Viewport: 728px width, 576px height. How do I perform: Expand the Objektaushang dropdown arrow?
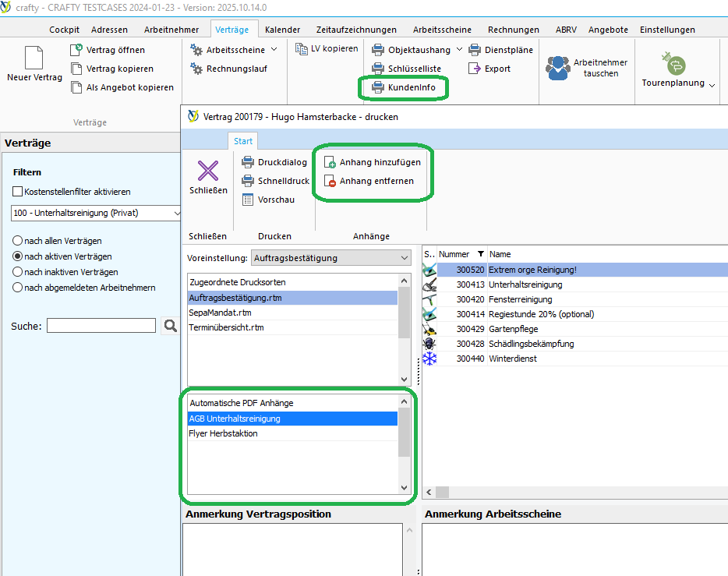pos(459,50)
